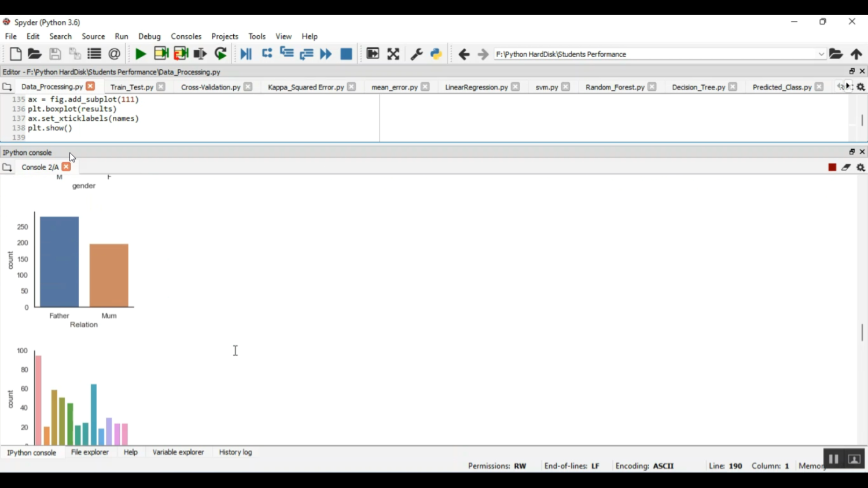The image size is (868, 488).
Task: Pause the recording with the pause button
Action: coord(833,459)
